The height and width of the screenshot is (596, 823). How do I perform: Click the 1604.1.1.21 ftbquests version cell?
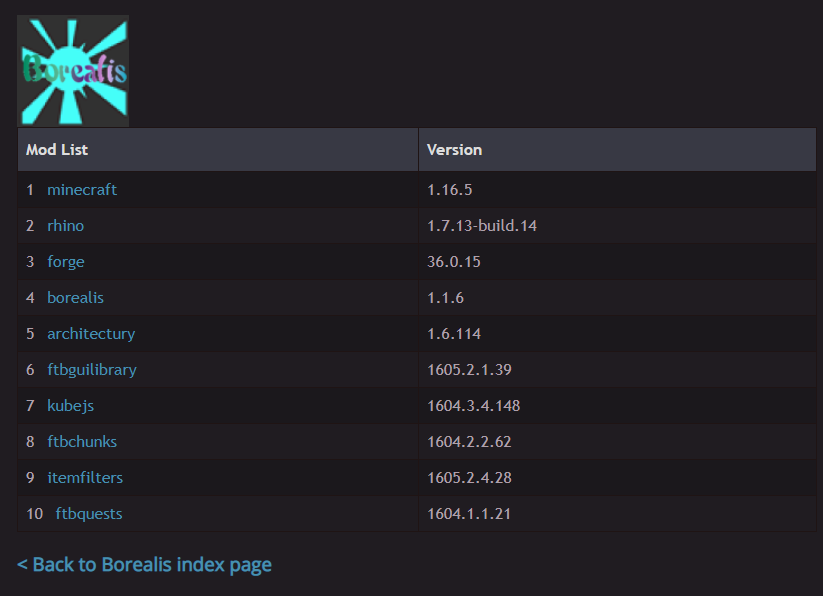tap(469, 514)
